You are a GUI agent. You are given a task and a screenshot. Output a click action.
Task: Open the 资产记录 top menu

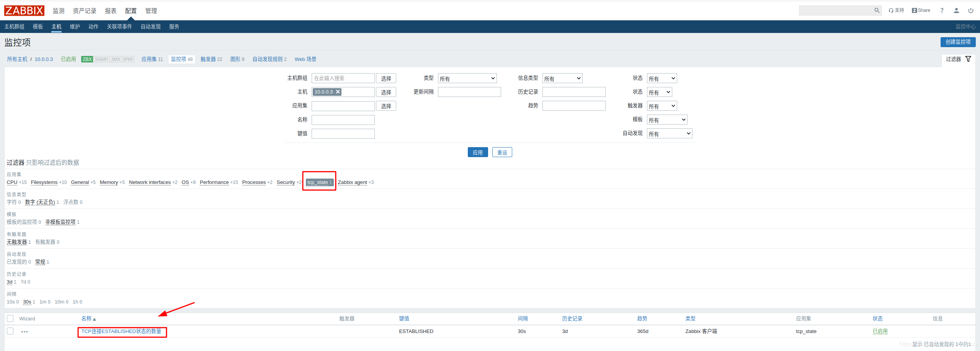pos(85,11)
